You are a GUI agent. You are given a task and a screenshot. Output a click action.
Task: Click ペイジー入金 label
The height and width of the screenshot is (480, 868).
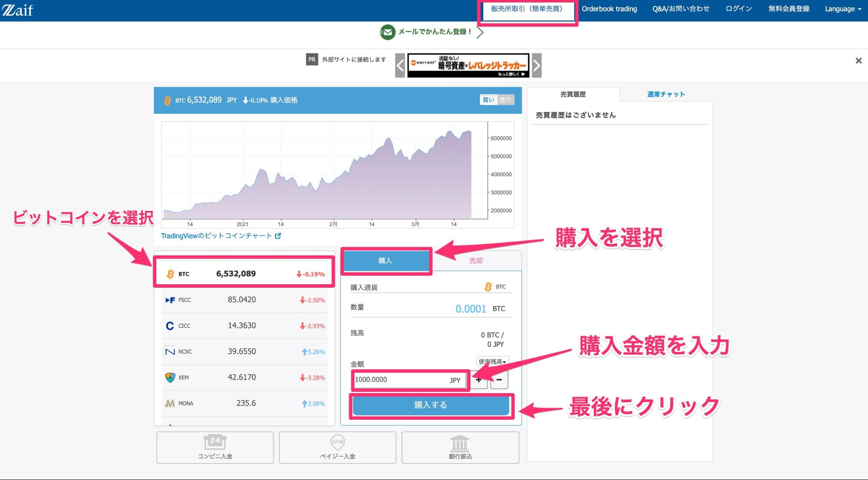[x=337, y=457]
